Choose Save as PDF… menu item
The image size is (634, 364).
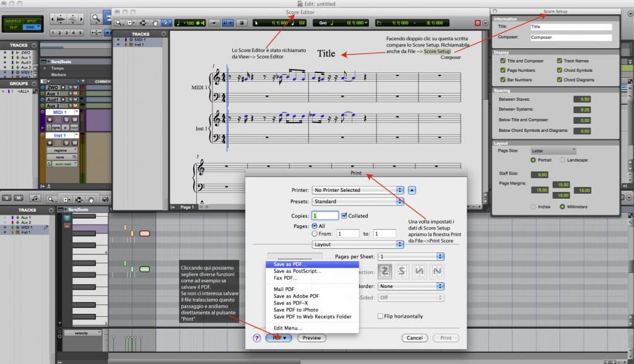312,264
